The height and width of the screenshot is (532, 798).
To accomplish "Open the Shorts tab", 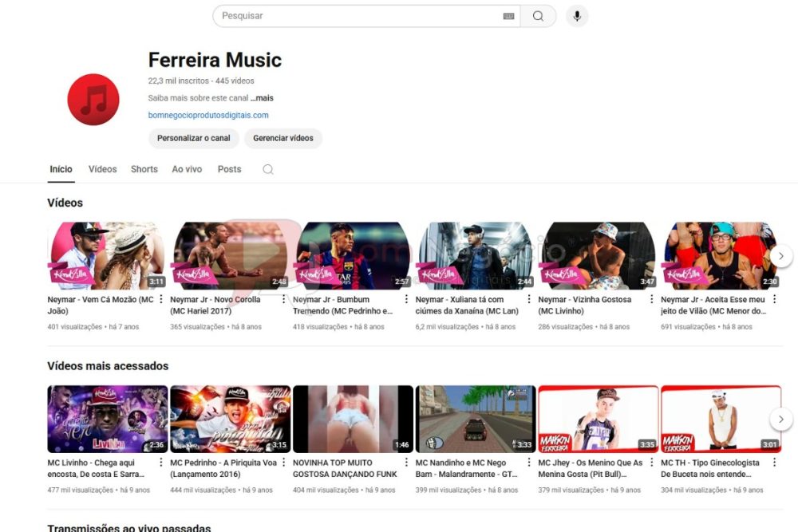I will [x=144, y=169].
